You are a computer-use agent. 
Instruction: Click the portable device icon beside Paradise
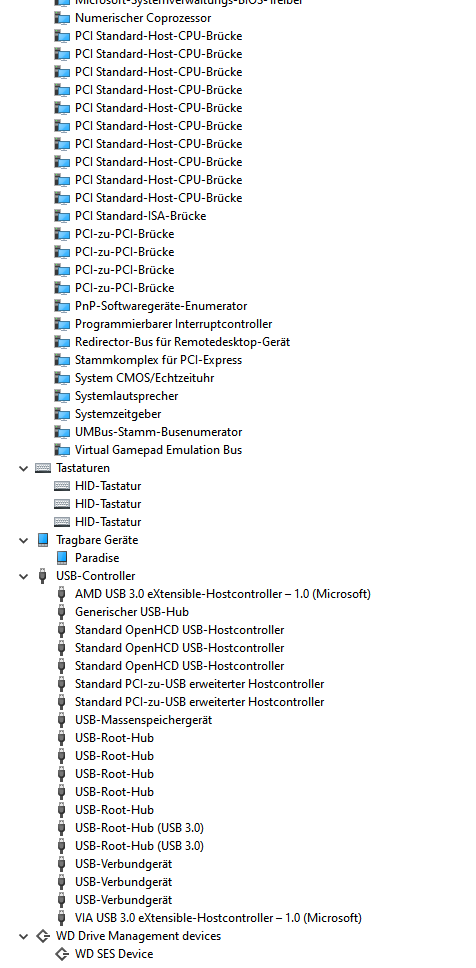tap(62, 557)
